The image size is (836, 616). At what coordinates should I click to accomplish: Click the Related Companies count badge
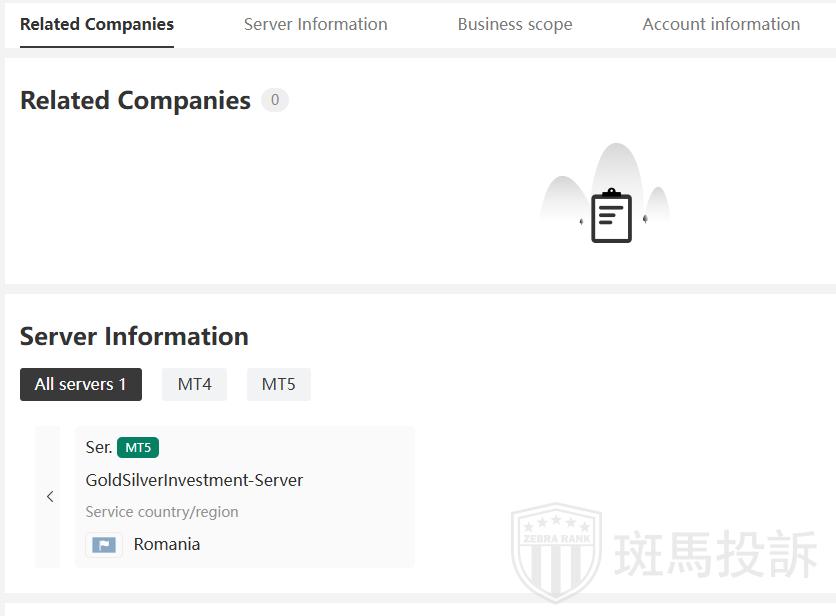[x=275, y=100]
